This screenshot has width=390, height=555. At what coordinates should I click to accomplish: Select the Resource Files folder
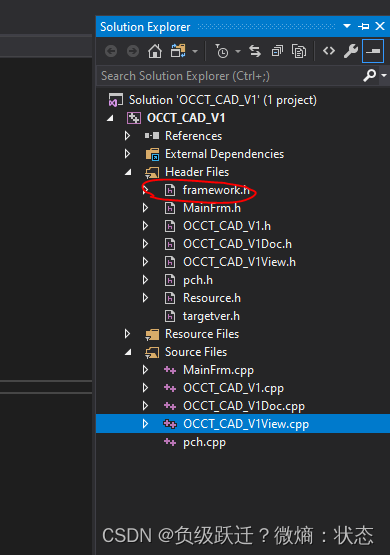[x=202, y=334]
